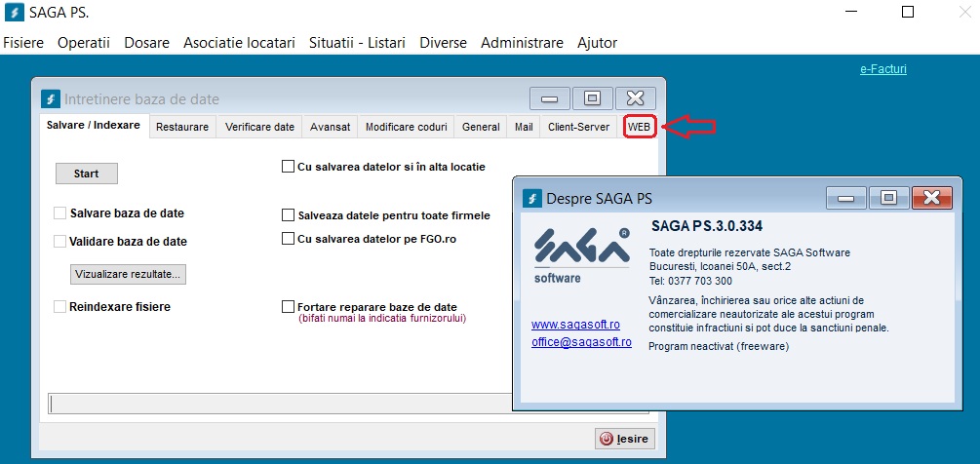This screenshot has height=464, width=980.
Task: Click the Vizualizare rezultate... button
Action: 128,274
